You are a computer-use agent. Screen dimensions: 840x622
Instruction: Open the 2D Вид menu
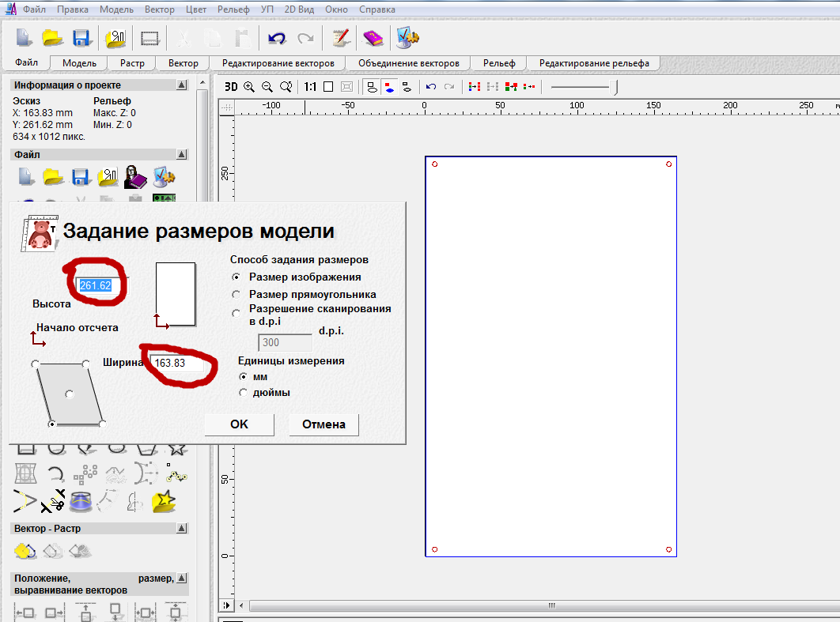coord(299,9)
